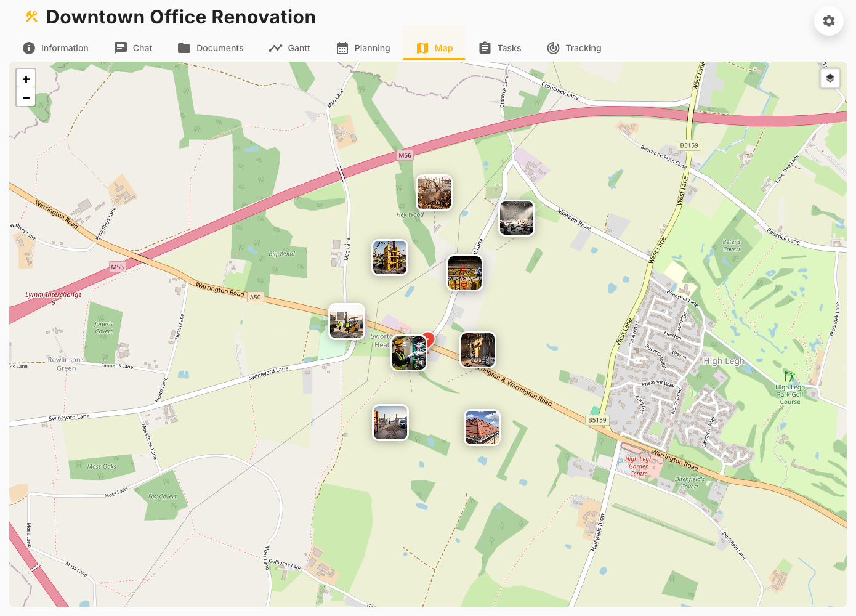Click the Planning calendar icon

pos(342,47)
